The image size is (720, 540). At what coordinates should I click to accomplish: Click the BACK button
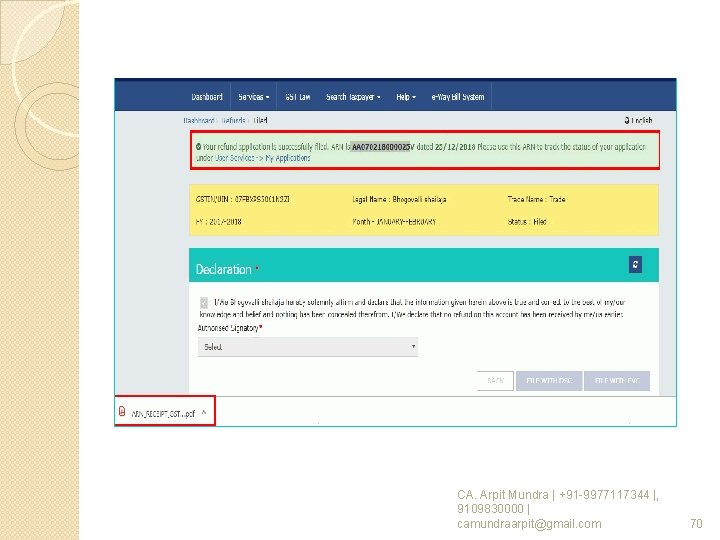point(495,381)
